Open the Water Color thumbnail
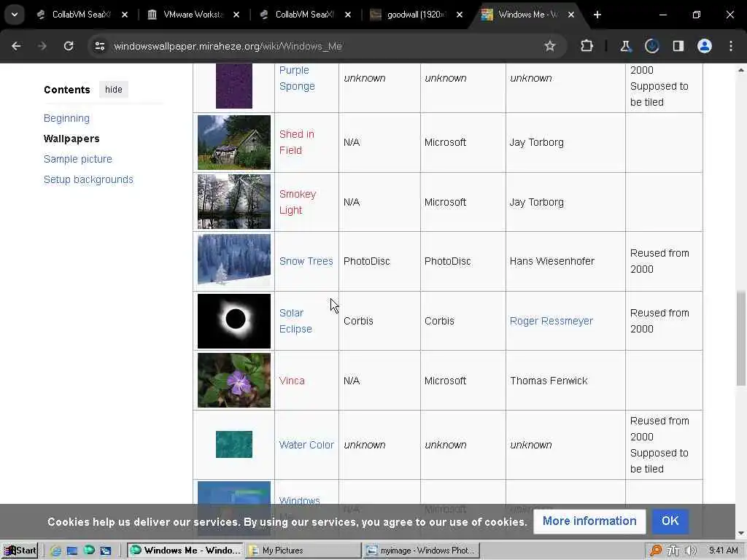Image resolution: width=747 pixels, height=560 pixels. (x=234, y=444)
